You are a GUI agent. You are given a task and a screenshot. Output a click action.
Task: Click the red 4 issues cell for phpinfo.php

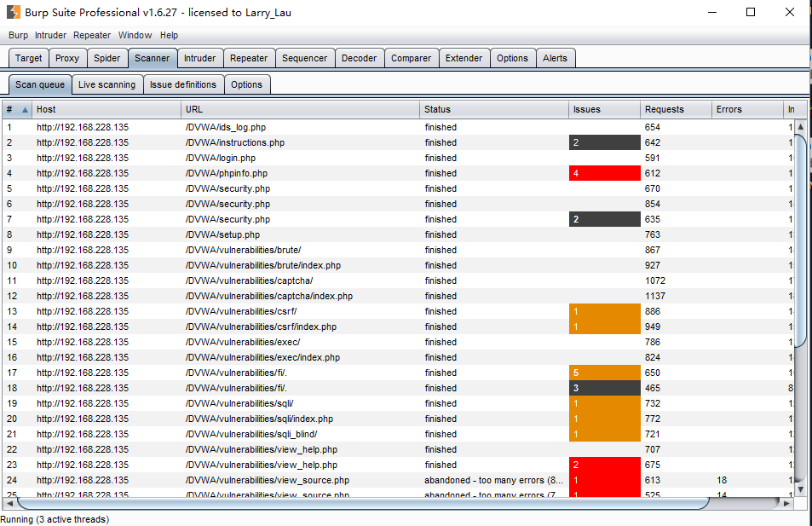pyautogui.click(x=604, y=173)
